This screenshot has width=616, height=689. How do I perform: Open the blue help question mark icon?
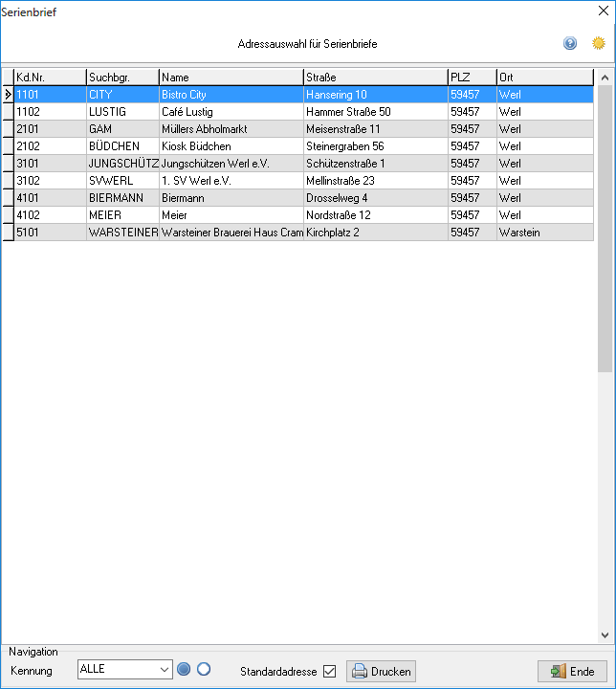point(570,43)
